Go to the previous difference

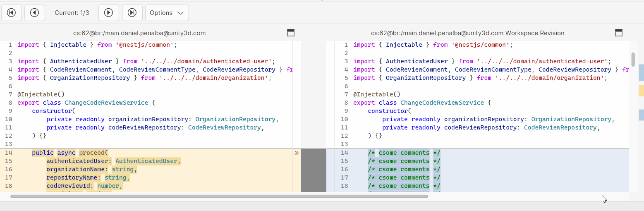coord(35,13)
